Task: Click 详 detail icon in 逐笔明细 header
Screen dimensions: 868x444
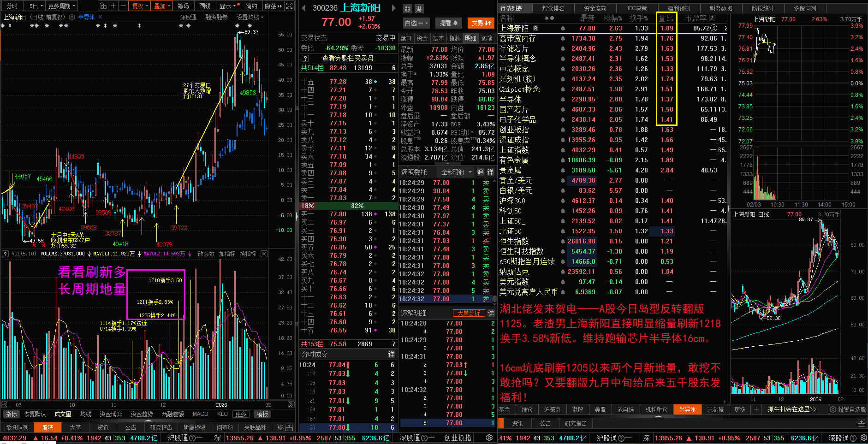Action: coord(491,313)
